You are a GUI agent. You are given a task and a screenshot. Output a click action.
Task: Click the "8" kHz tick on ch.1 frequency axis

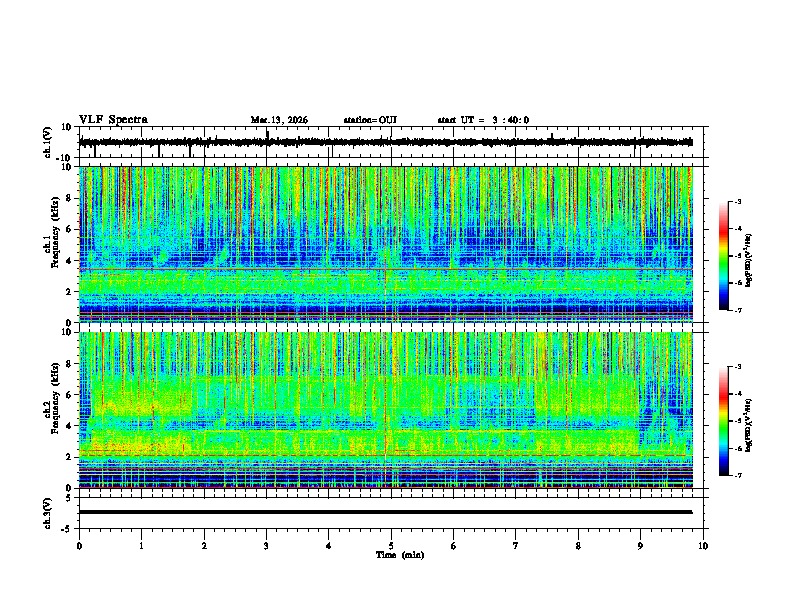click(70, 198)
